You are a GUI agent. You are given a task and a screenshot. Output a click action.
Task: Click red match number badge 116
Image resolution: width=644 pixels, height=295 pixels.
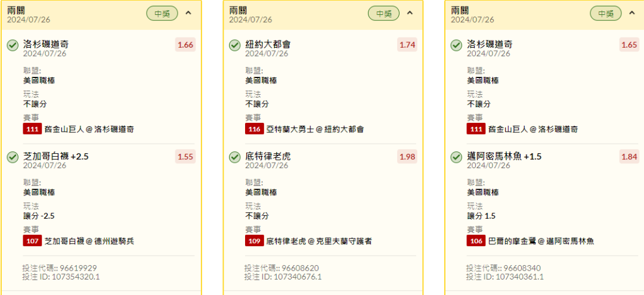[254, 129]
